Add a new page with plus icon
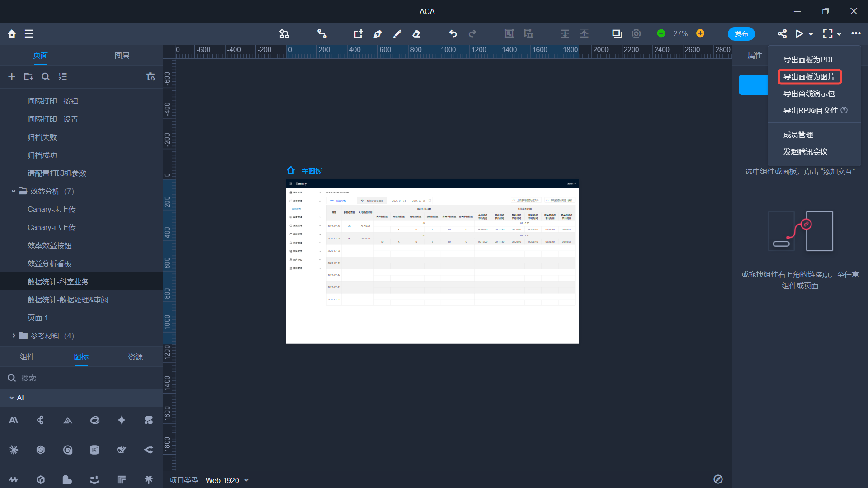 [12, 77]
